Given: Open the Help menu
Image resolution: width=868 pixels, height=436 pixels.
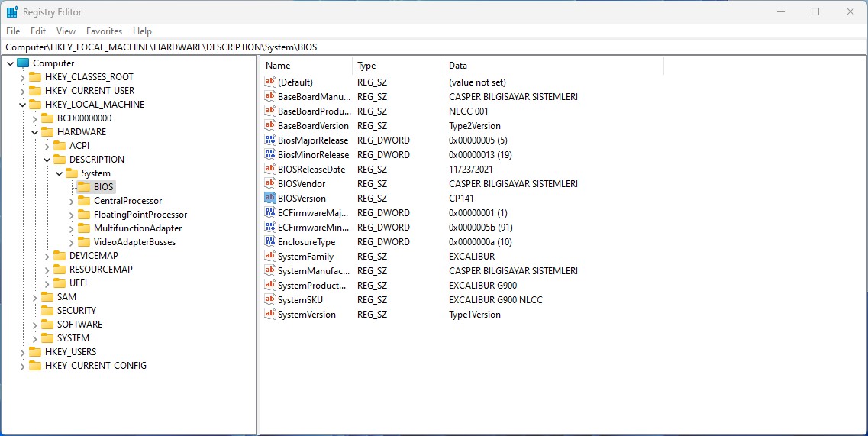Looking at the screenshot, I should coord(142,31).
